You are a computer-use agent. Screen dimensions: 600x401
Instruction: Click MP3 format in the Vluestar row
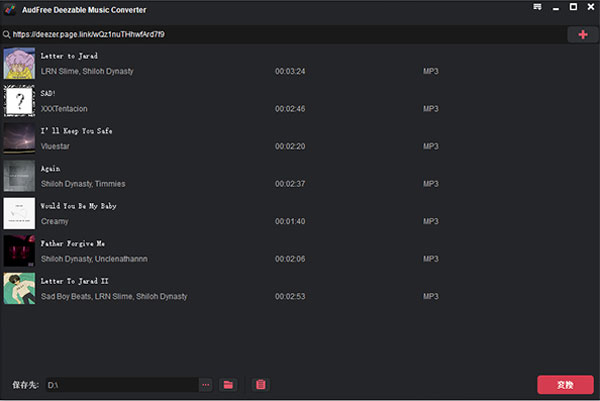point(430,146)
